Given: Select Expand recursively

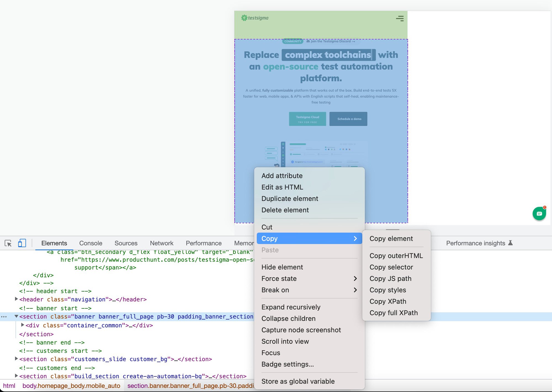Looking at the screenshot, I should pyautogui.click(x=309, y=307).
